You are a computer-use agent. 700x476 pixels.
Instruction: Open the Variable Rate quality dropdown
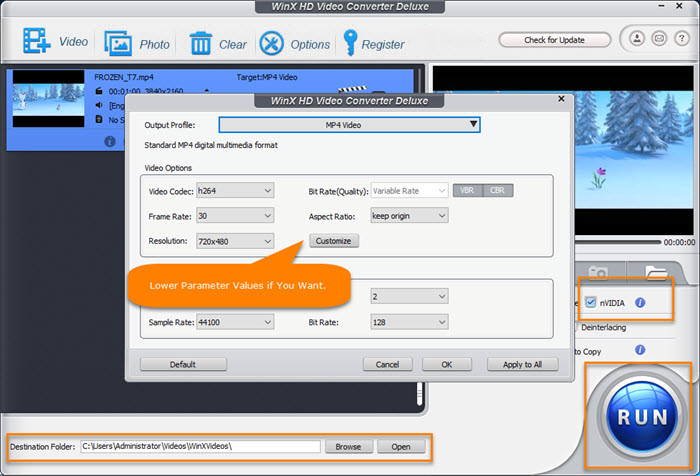click(x=409, y=191)
